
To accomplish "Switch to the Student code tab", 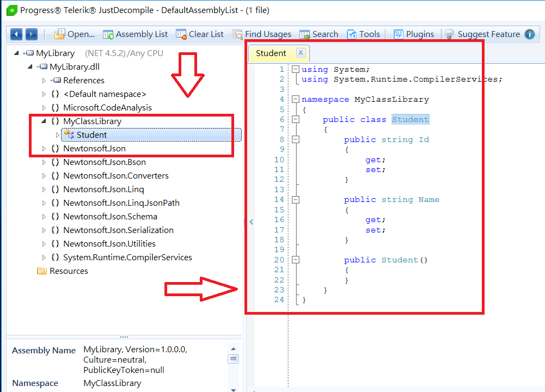I will click(x=271, y=53).
